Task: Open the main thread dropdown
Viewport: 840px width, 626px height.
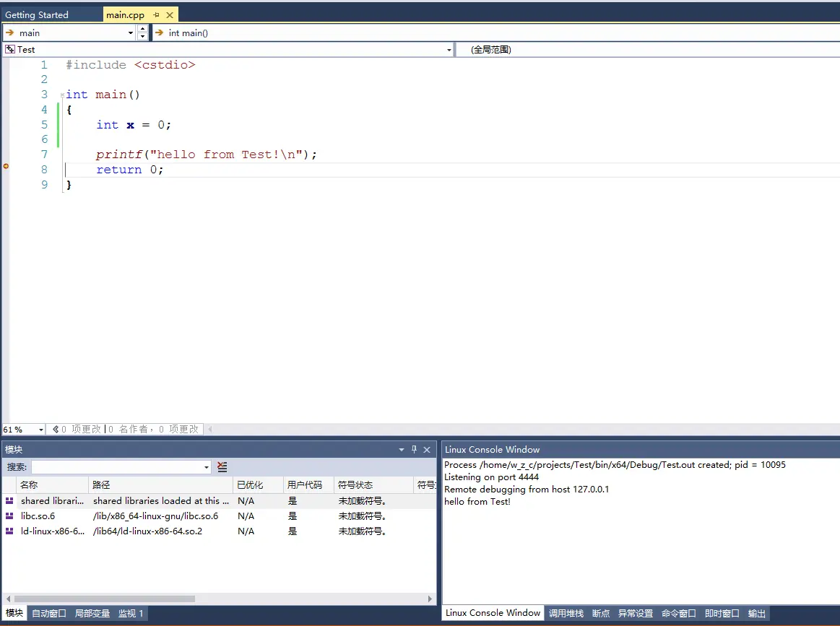Action: [x=130, y=33]
